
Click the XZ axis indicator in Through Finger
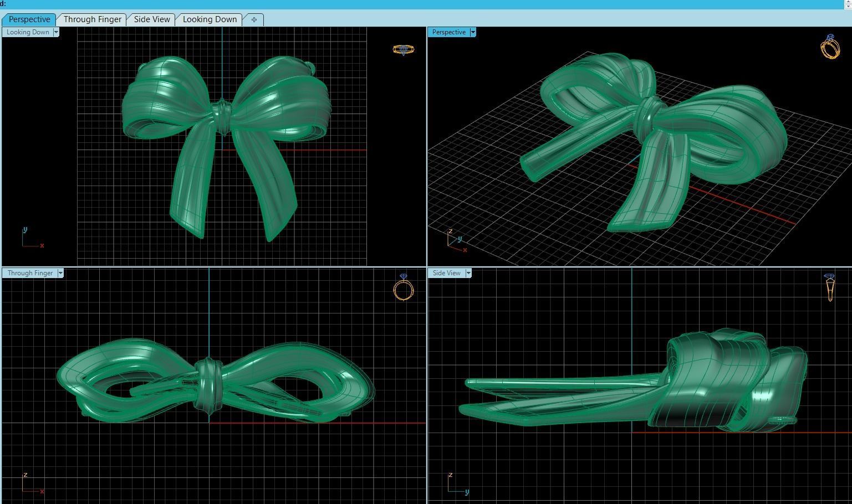click(32, 482)
